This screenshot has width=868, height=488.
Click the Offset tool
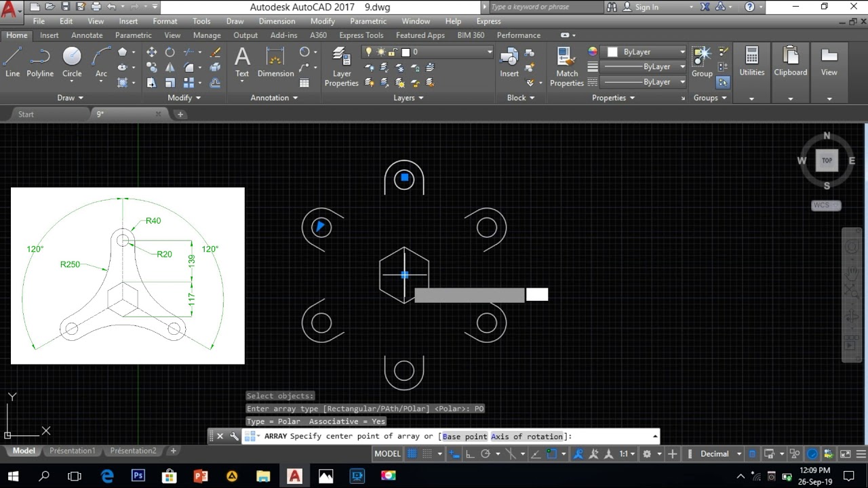point(215,83)
